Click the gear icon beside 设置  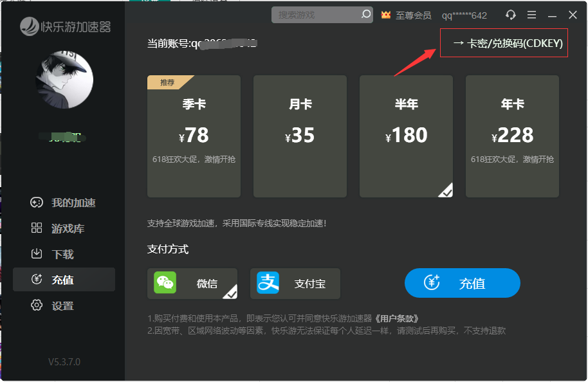point(37,305)
